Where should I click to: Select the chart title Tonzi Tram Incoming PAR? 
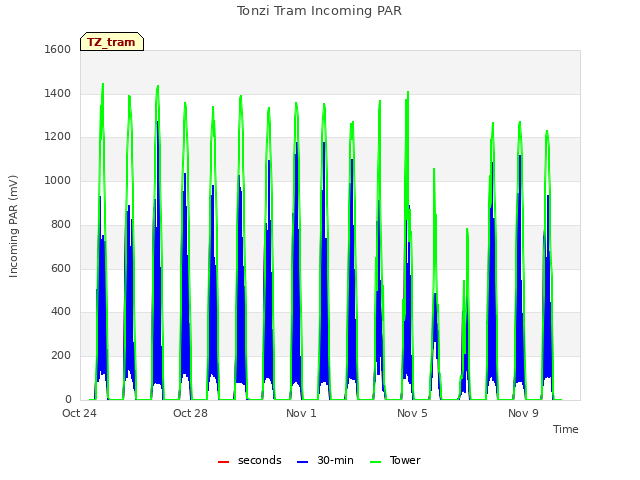click(319, 11)
